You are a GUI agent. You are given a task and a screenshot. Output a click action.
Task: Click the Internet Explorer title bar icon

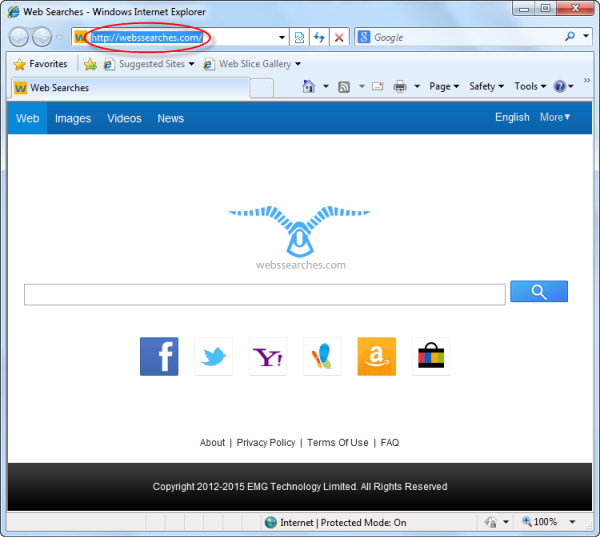(x=13, y=12)
